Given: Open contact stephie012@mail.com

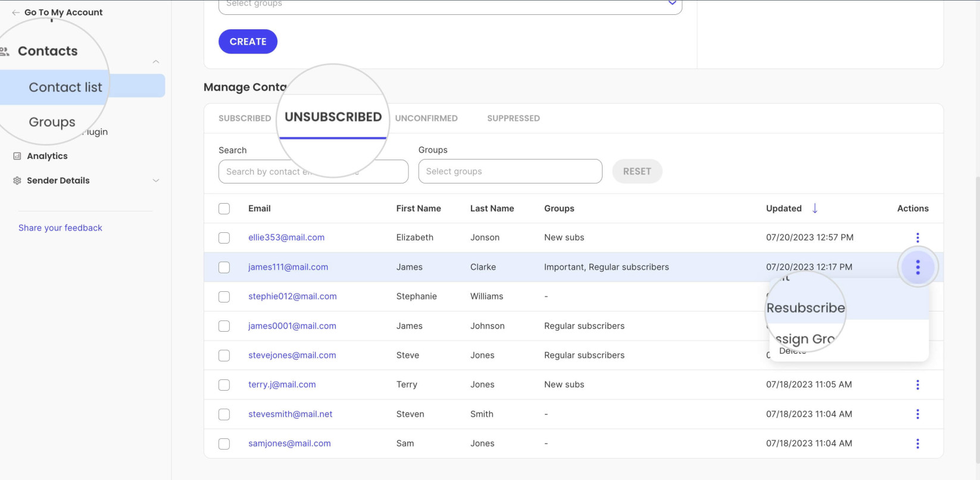Looking at the screenshot, I should (x=292, y=297).
